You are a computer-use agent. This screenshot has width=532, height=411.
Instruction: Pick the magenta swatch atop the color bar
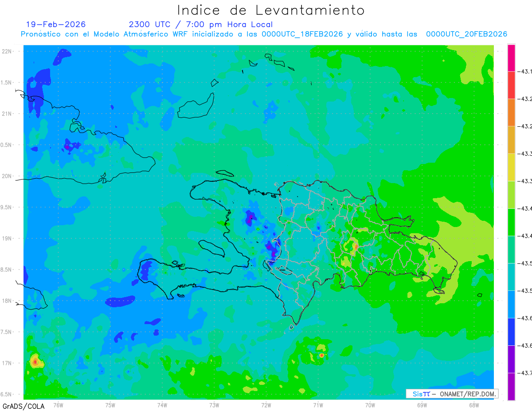[511, 58]
